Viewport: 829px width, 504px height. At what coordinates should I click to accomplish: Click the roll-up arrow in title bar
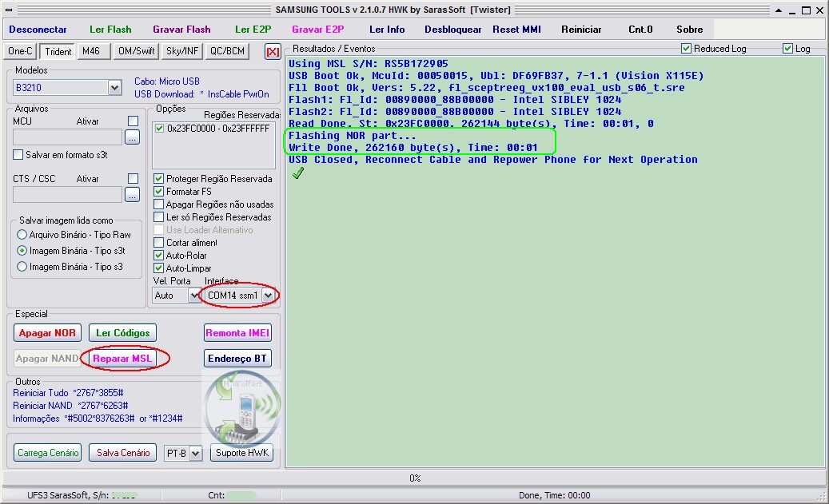coord(779,10)
